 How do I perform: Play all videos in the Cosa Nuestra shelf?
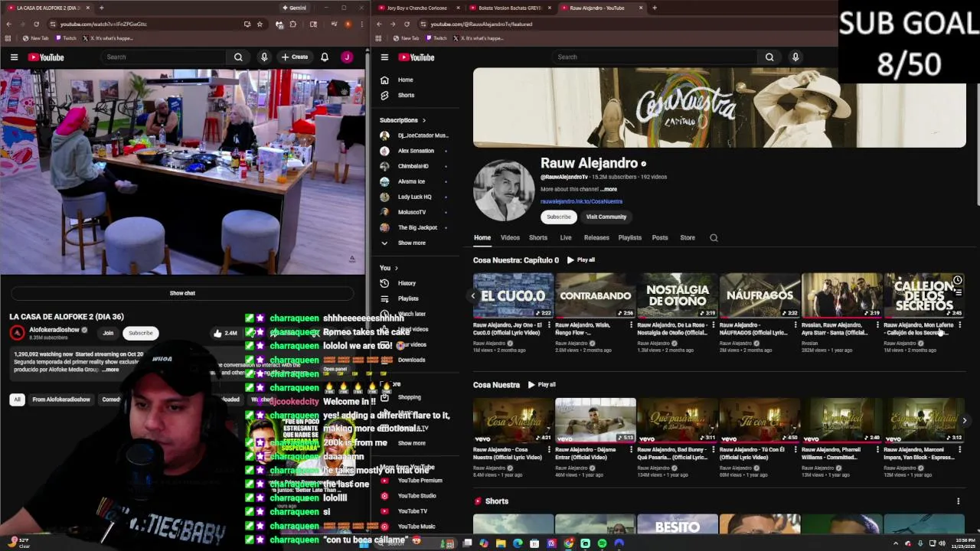click(541, 385)
